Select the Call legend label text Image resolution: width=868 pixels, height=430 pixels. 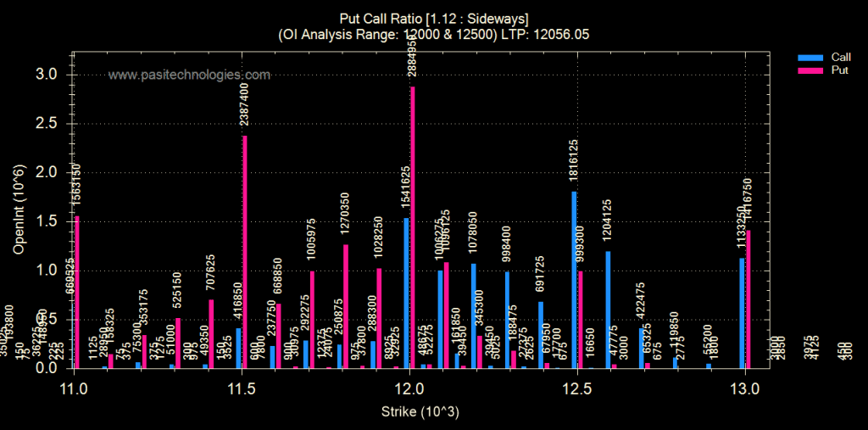pyautogui.click(x=842, y=57)
